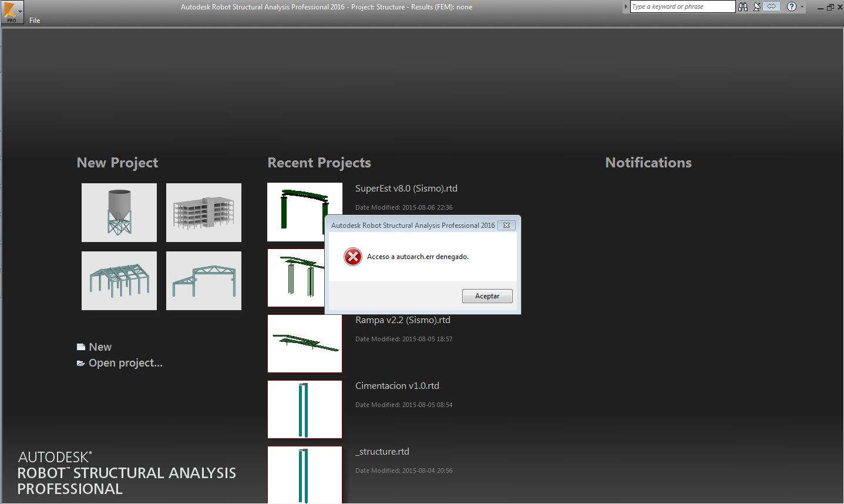
Task: Click 'Date Modified: 2015-08-04 20:56' text
Action: [x=404, y=471]
